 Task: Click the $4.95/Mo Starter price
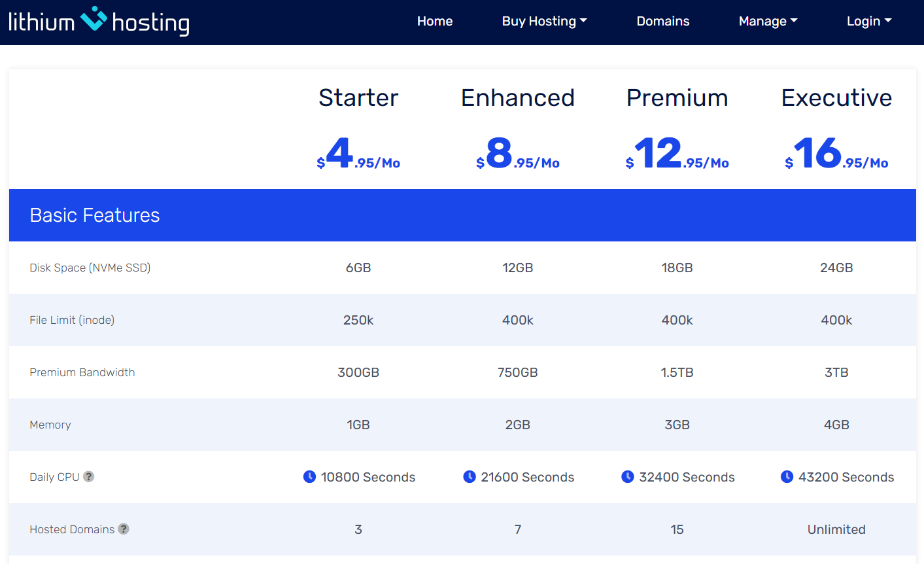pyautogui.click(x=358, y=154)
